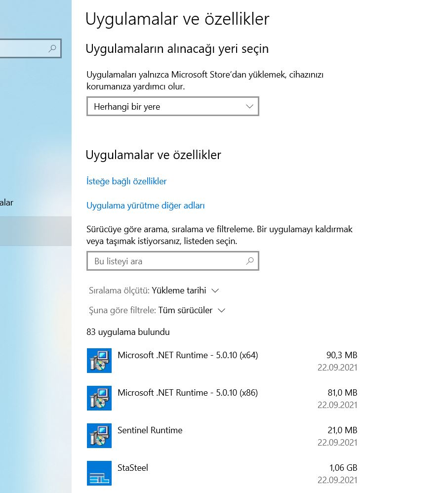Image resolution: width=448 pixels, height=493 pixels.
Task: Click the magnifier icon in 'Bu listeyi ara'
Action: coord(250,261)
